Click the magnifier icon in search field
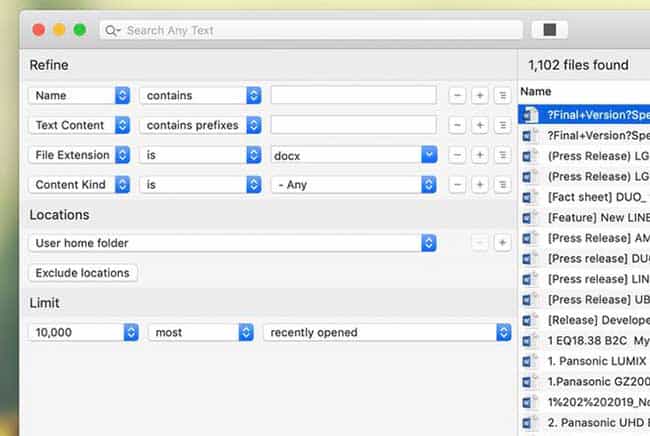Screen dimensions: 650x436 [114, 31]
